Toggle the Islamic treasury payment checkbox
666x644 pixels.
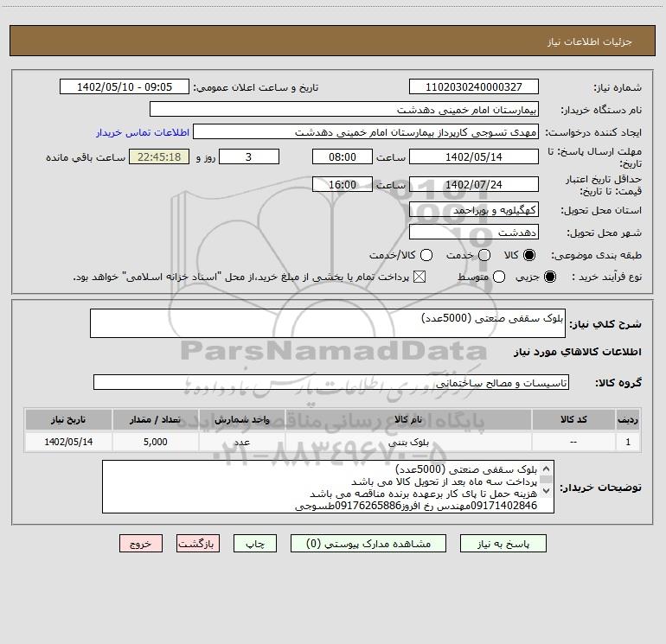pyautogui.click(x=419, y=277)
